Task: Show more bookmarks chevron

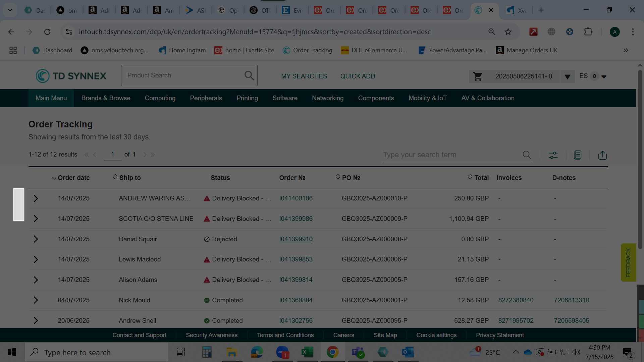Action: 626,50
